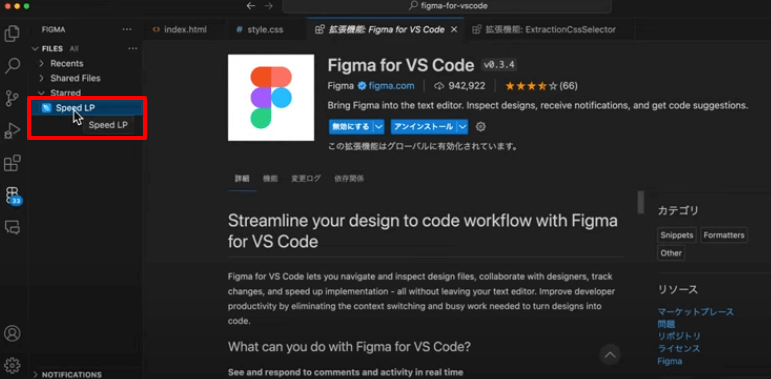
Task: Open the chat comments view icon
Action: tap(12, 227)
